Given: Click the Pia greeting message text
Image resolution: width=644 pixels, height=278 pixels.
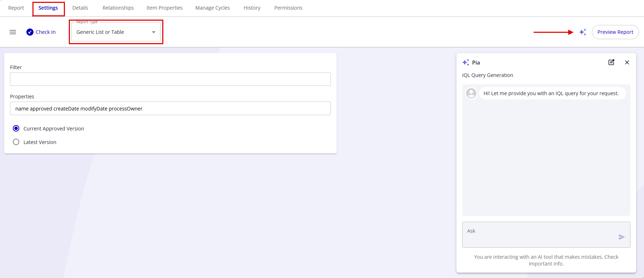Looking at the screenshot, I should (x=551, y=93).
